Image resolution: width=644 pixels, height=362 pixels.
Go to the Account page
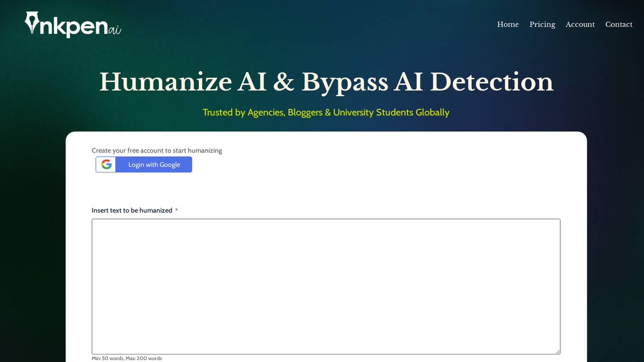point(580,24)
